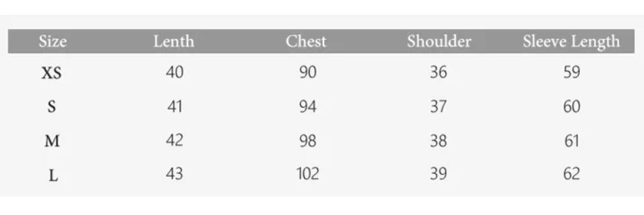The width and height of the screenshot is (644, 215).
Task: Select the Sleeve Length column header
Action: (x=571, y=42)
